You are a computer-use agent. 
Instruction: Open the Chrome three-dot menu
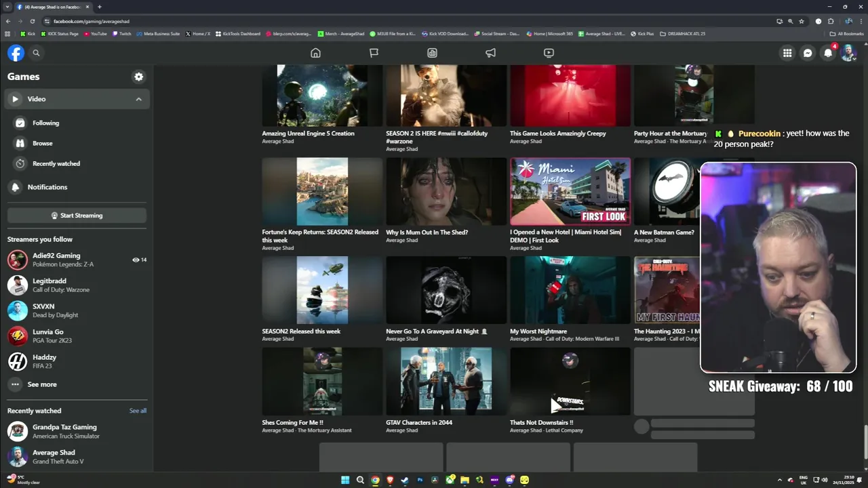coord(861,21)
